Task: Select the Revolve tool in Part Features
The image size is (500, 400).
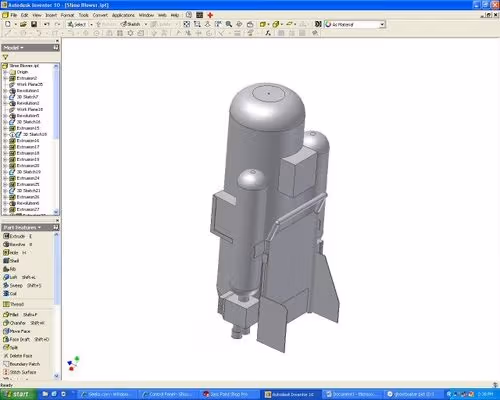Action: pyautogui.click(x=17, y=244)
